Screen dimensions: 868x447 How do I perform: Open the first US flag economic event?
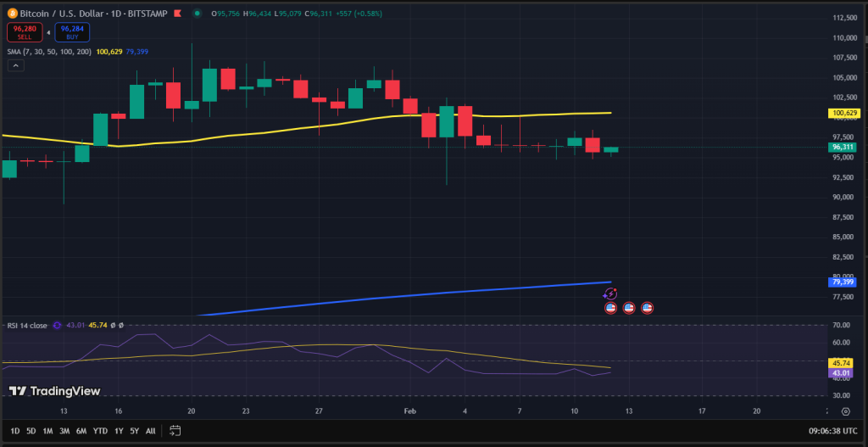(610, 308)
